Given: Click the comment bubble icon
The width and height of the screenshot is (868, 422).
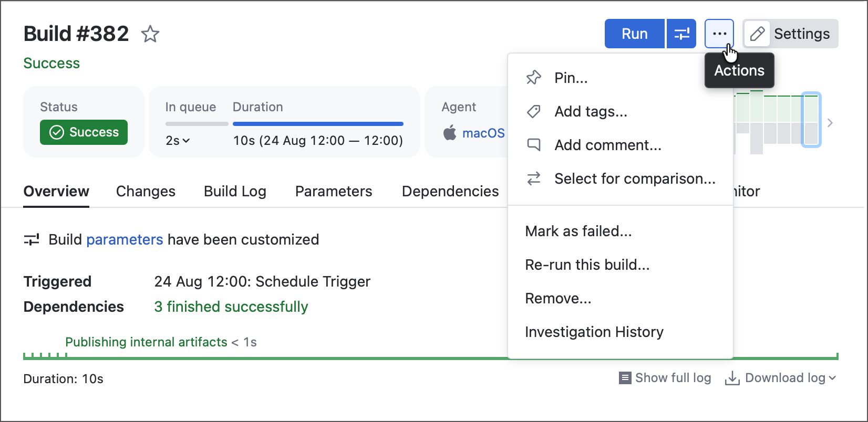Looking at the screenshot, I should point(534,145).
